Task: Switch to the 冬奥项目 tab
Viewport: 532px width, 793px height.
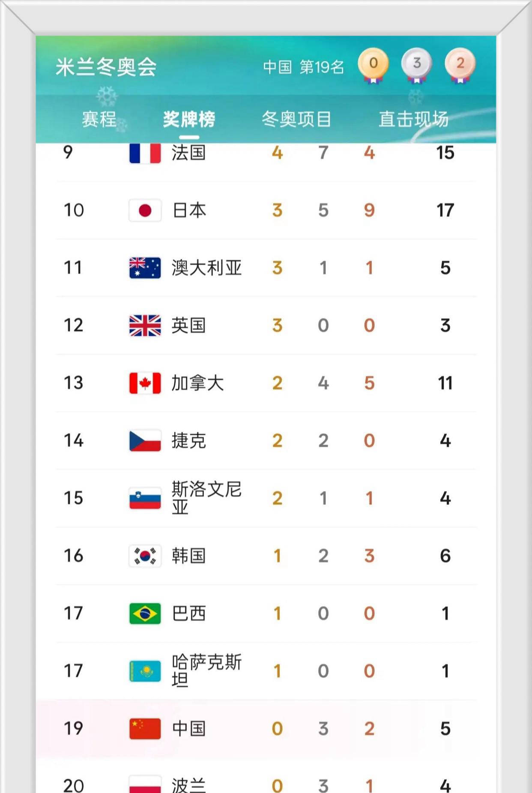Action: point(296,119)
